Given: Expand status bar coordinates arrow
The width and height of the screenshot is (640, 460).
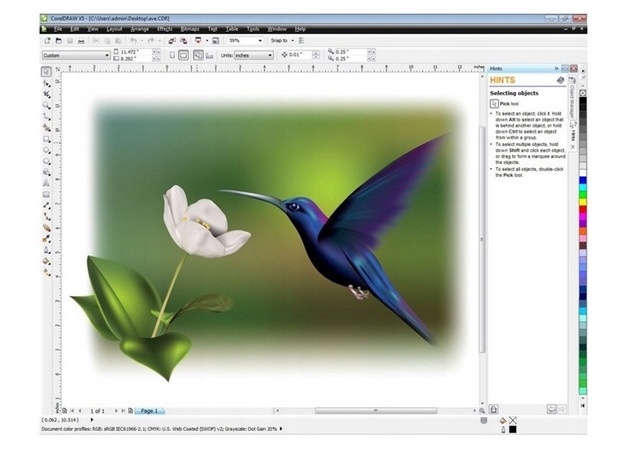Looking at the screenshot, I should [x=92, y=420].
